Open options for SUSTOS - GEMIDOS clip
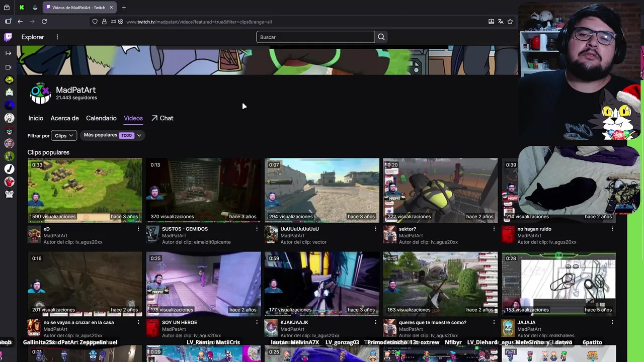The image size is (644, 362). [x=257, y=229]
